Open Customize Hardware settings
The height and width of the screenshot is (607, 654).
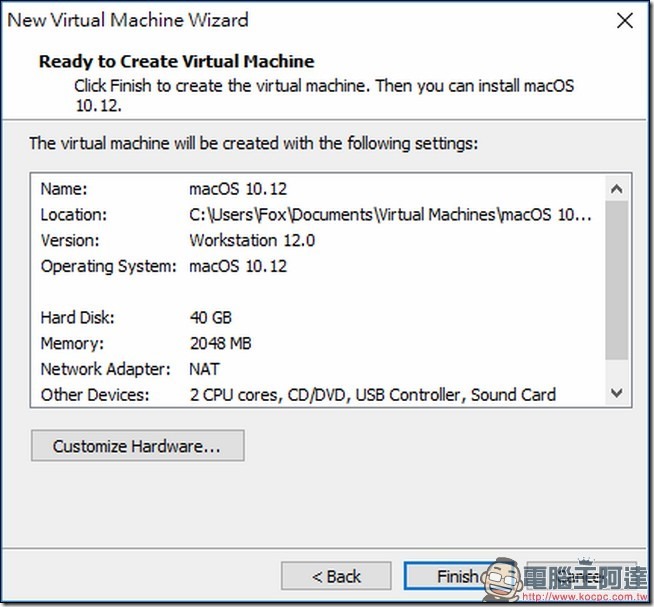point(138,446)
